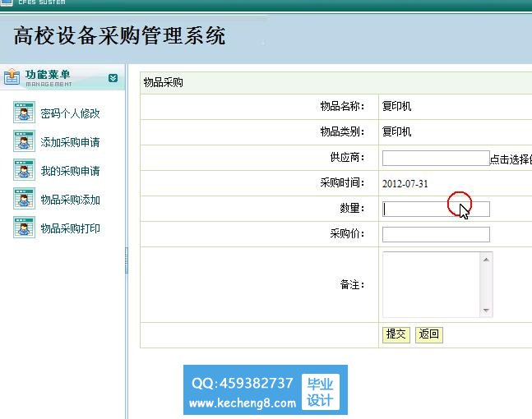Click the 物品采购打印 sidebar icon
Image resolution: width=532 pixels, height=419 pixels.
tap(24, 228)
